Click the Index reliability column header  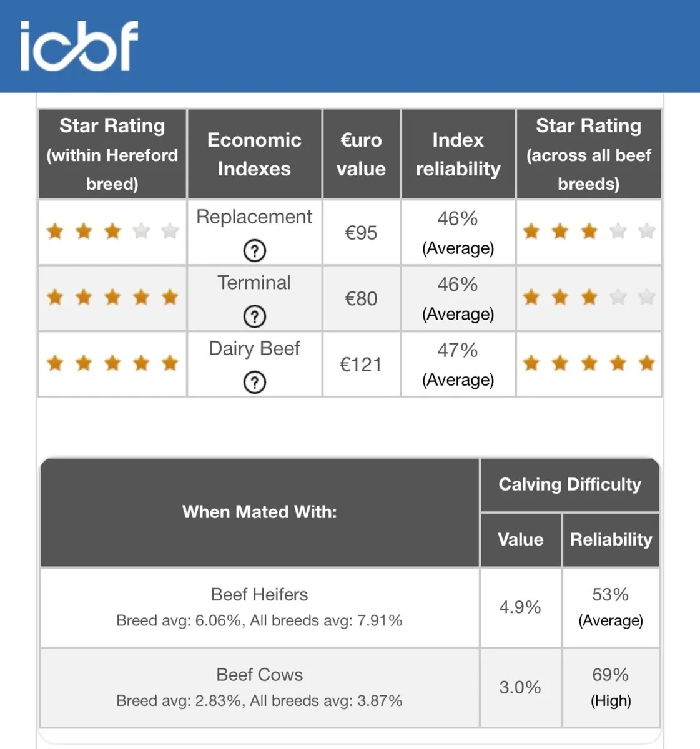coord(458,154)
